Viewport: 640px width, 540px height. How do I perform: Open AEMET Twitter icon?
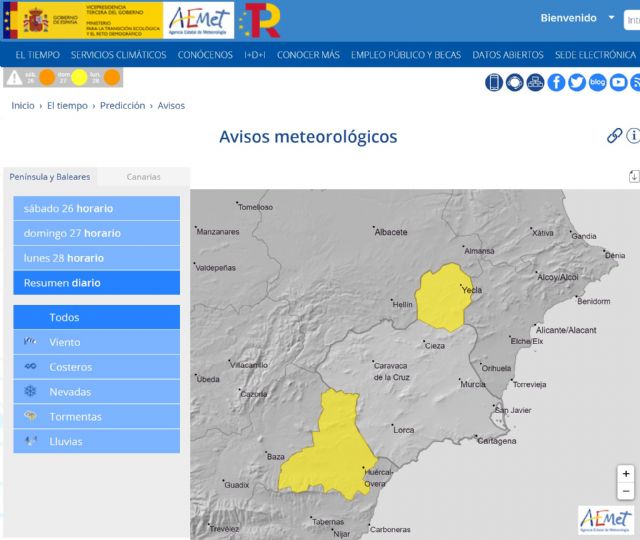(x=577, y=82)
